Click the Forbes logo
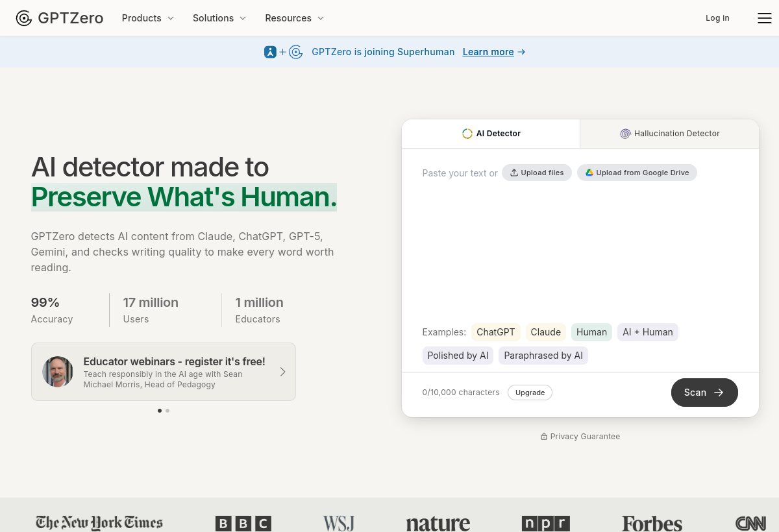The image size is (779, 532). point(652,523)
